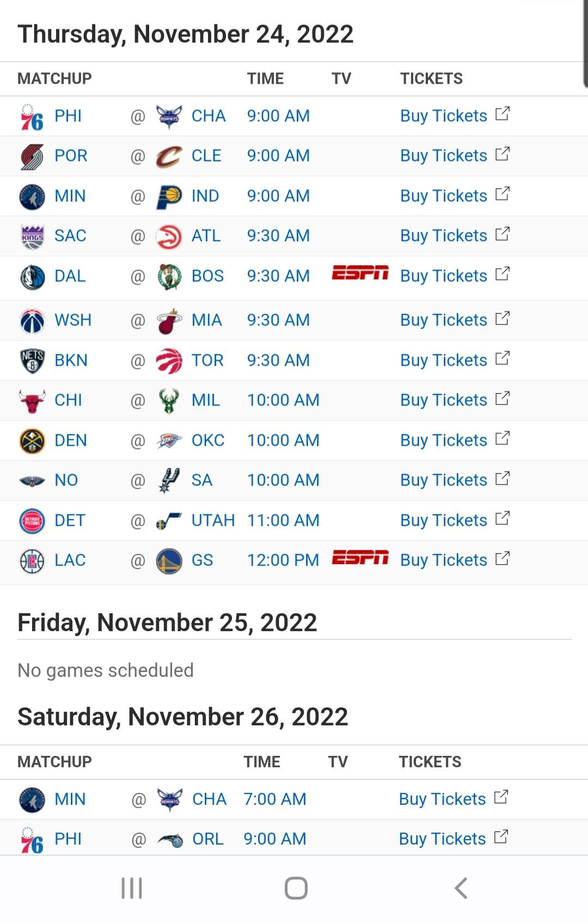Open the UTAH team link
The height and width of the screenshot is (923, 588).
(x=213, y=521)
